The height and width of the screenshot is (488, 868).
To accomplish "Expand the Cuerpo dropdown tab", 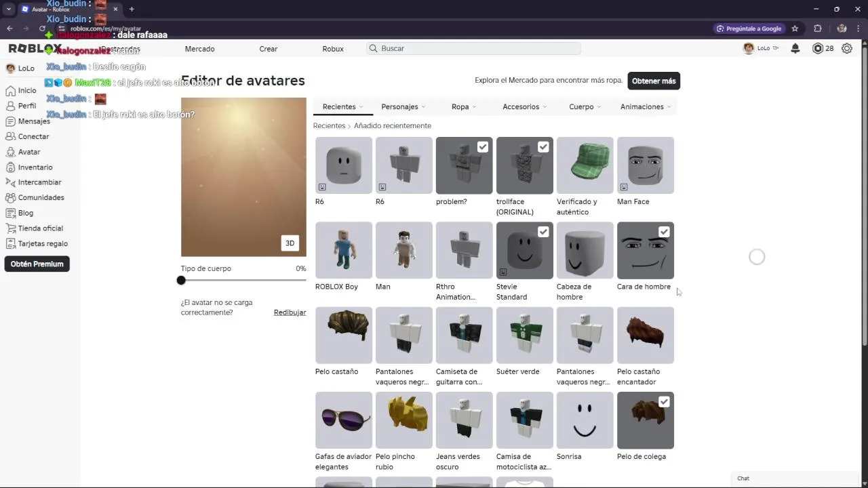I will (x=585, y=107).
